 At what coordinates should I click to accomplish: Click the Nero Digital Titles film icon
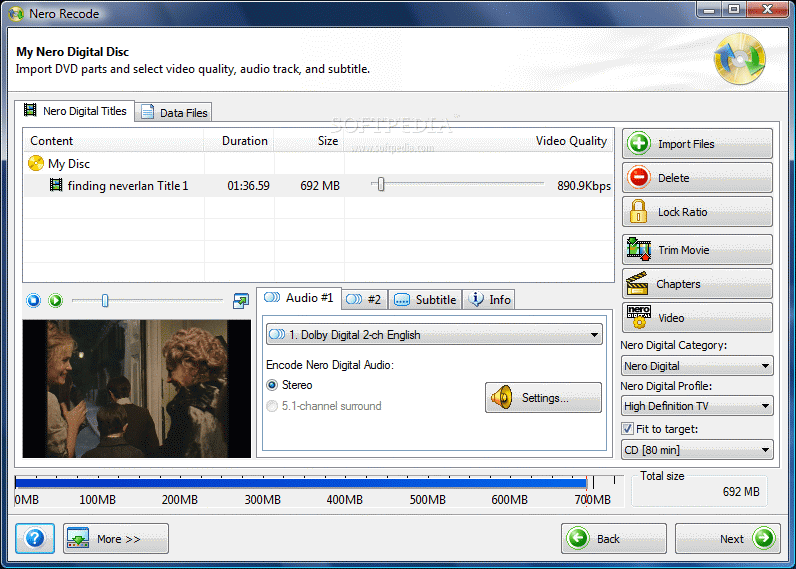point(30,110)
